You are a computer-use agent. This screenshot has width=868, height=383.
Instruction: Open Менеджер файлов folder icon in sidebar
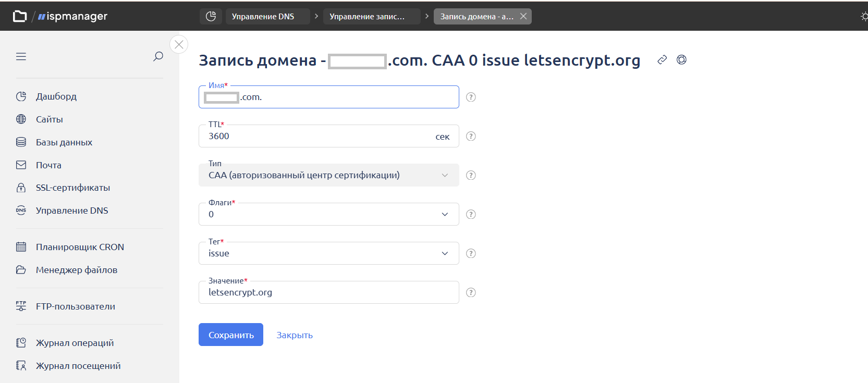coord(21,270)
